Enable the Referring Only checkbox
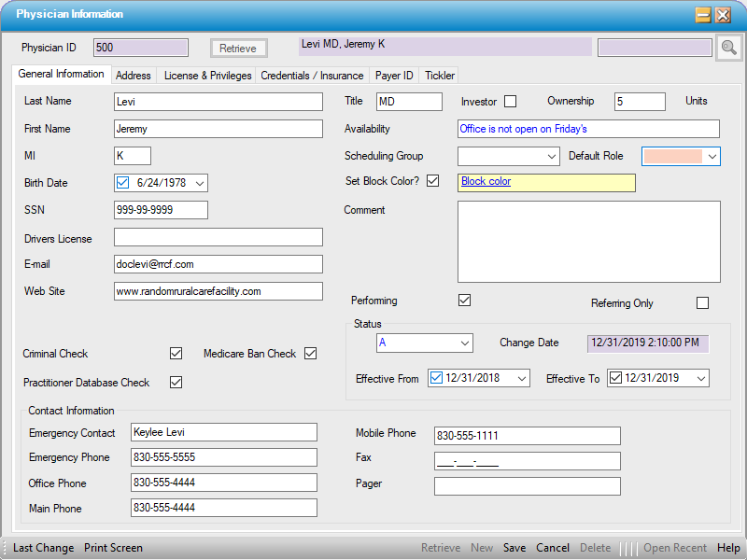Viewport: 747px width, 560px height. [702, 303]
